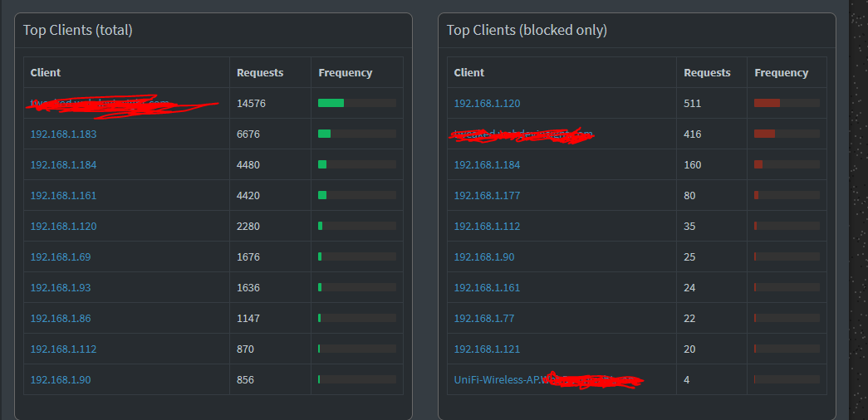Click red frequency bar for 511 requests
This screenshot has height=420, width=868.
tap(767, 103)
